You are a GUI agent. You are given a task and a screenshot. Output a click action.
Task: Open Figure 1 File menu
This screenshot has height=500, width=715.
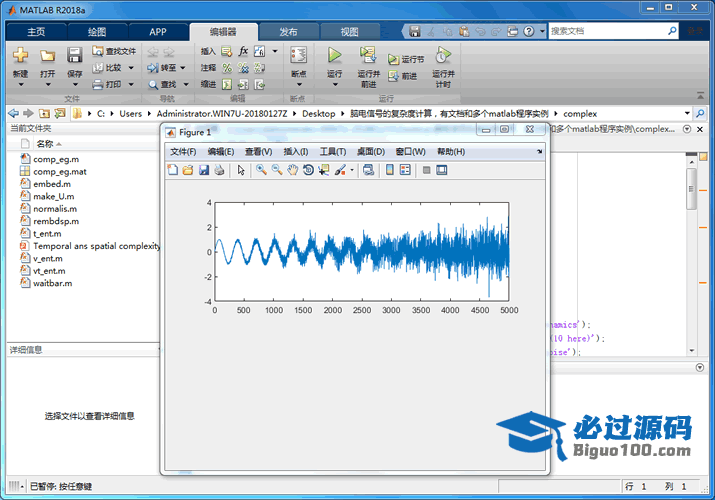click(x=183, y=152)
